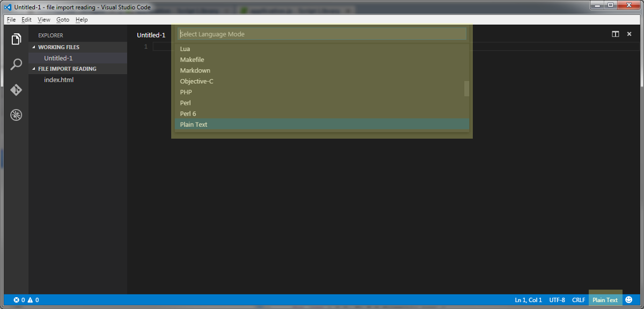Click the Select Language Mode input field
This screenshot has width=644, height=309.
coord(322,34)
